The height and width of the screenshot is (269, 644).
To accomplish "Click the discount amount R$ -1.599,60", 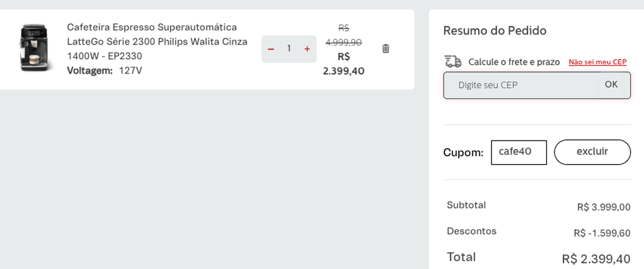I will click(x=601, y=233).
